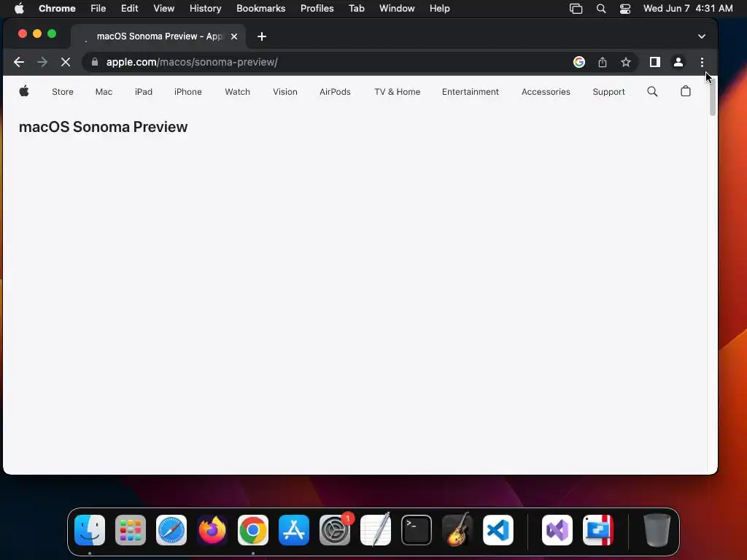Open Visual Studio Code from the Dock
The image size is (747, 560).
[x=498, y=530]
